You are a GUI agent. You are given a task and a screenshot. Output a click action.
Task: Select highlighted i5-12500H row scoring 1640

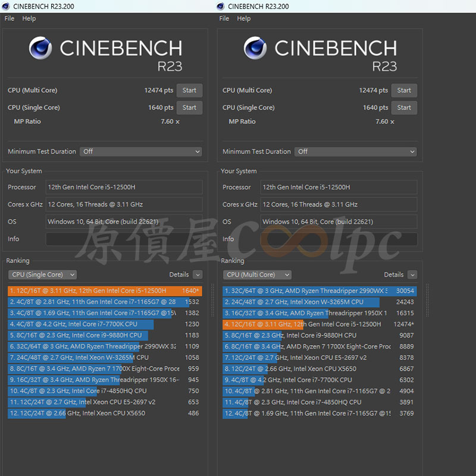coord(105,291)
